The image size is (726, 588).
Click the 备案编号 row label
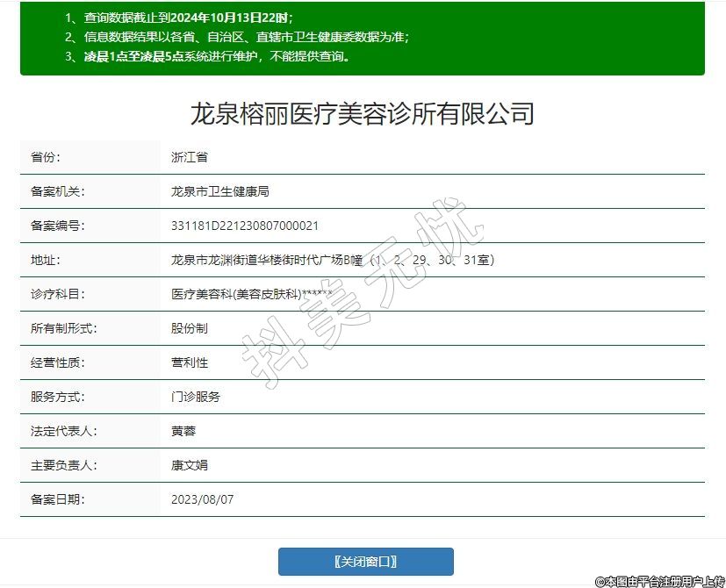point(57,226)
